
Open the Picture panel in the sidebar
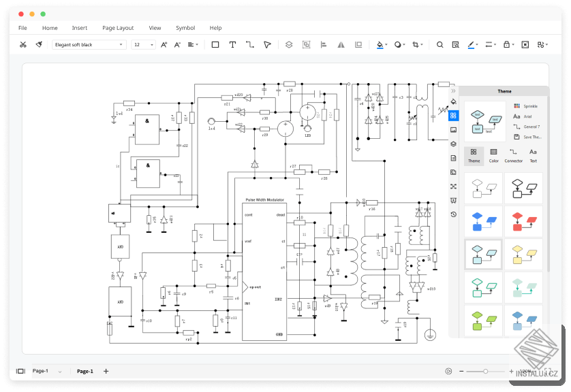[x=453, y=130]
